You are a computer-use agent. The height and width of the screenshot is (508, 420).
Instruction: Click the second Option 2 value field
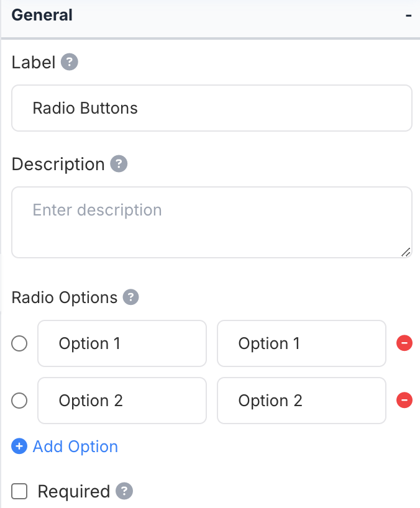tap(301, 401)
